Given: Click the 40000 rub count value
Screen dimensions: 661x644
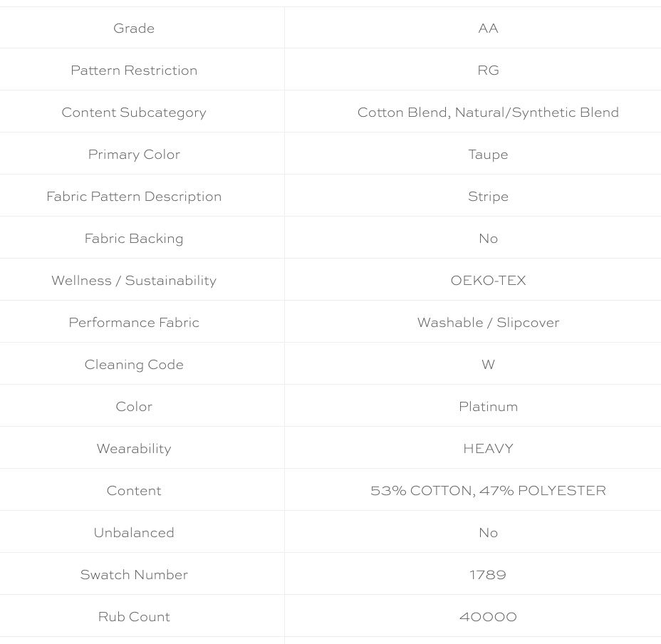Looking at the screenshot, I should pyautogui.click(x=488, y=617).
